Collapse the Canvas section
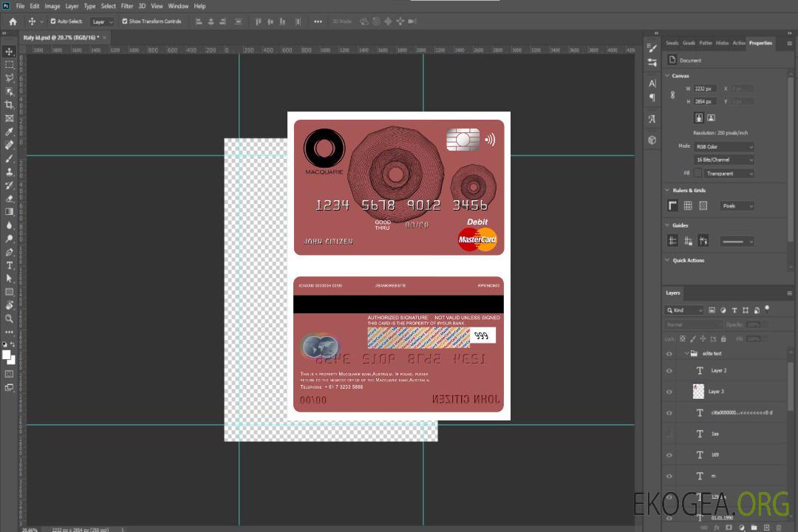Viewport: 798px width, 532px height. (668, 75)
